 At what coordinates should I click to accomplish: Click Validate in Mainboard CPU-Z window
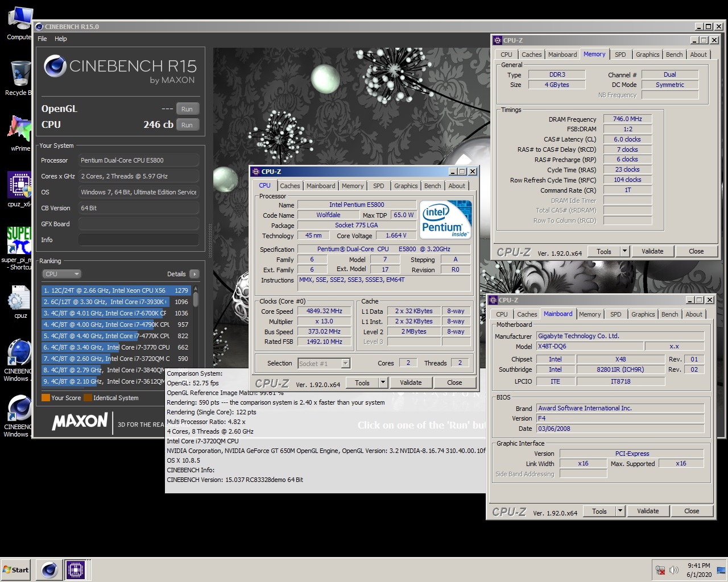[648, 511]
